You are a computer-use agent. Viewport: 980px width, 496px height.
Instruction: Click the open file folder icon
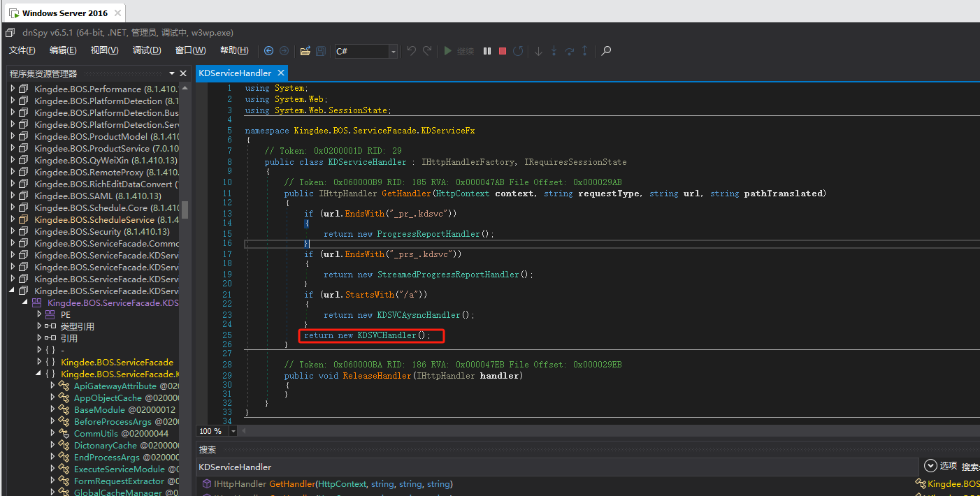click(305, 51)
